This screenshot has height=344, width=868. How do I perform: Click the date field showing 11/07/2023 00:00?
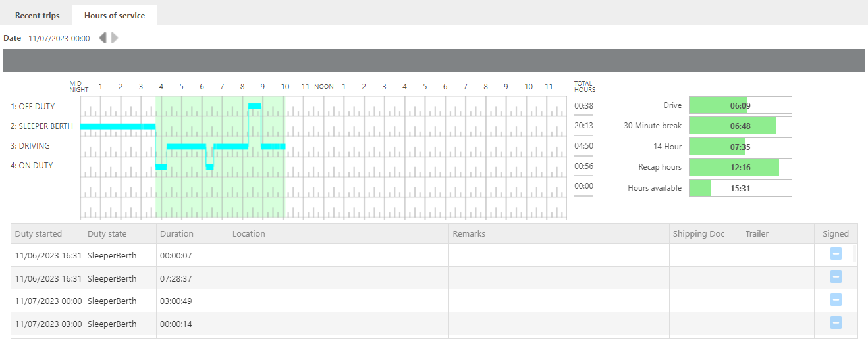59,39
